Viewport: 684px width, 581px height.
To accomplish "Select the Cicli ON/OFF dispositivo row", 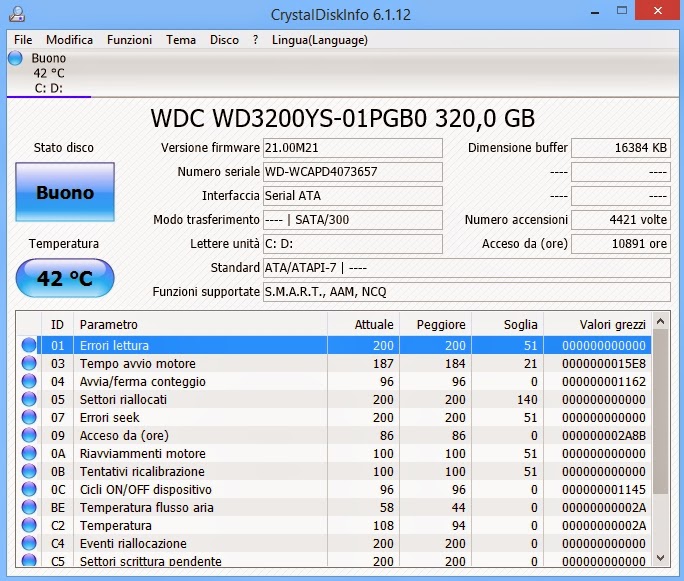I will [334, 489].
